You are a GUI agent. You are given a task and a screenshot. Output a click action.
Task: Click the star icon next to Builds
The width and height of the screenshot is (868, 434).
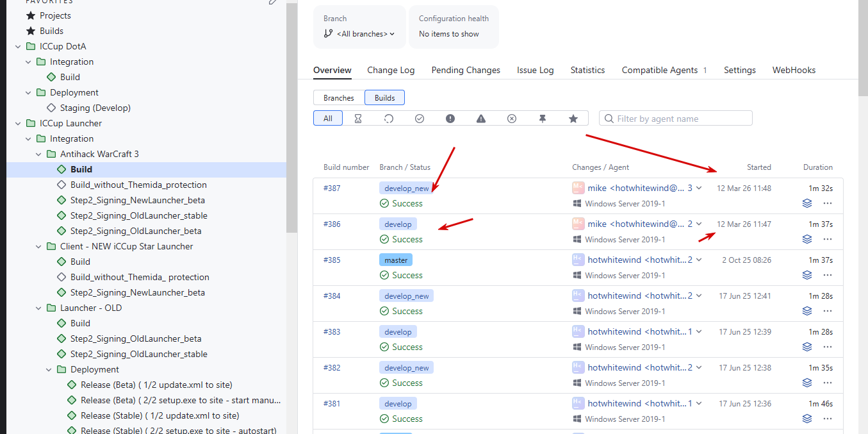tap(31, 31)
